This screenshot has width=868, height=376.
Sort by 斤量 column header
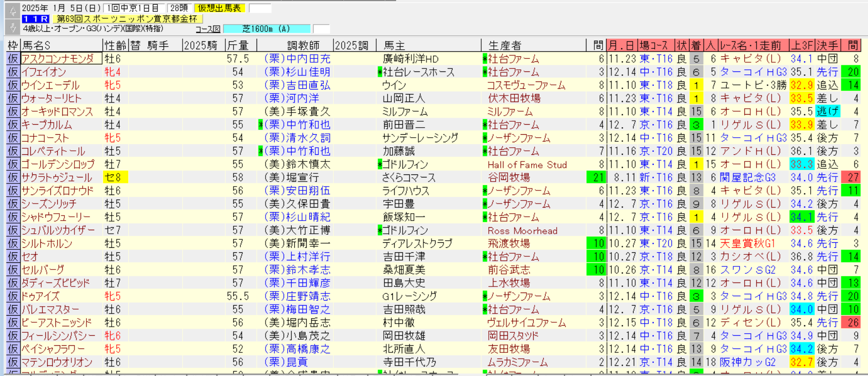[x=238, y=45]
